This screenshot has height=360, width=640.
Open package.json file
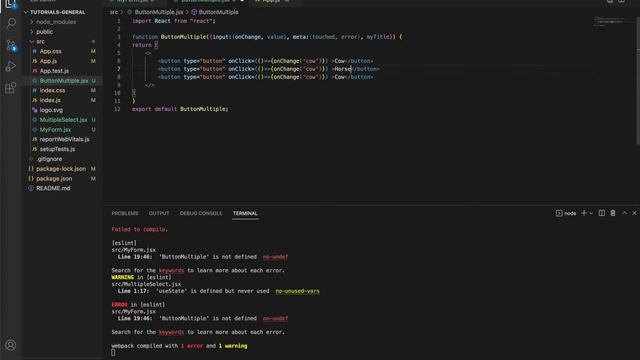[54, 179]
